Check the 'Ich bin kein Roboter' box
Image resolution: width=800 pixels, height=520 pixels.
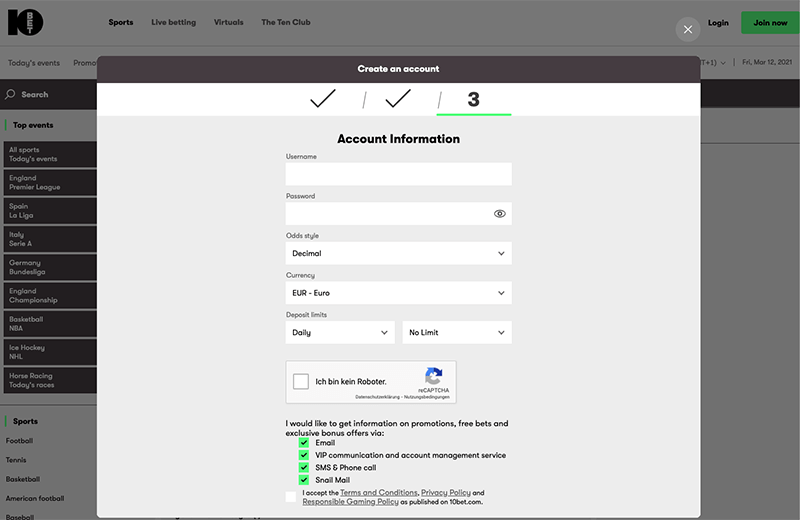[301, 381]
